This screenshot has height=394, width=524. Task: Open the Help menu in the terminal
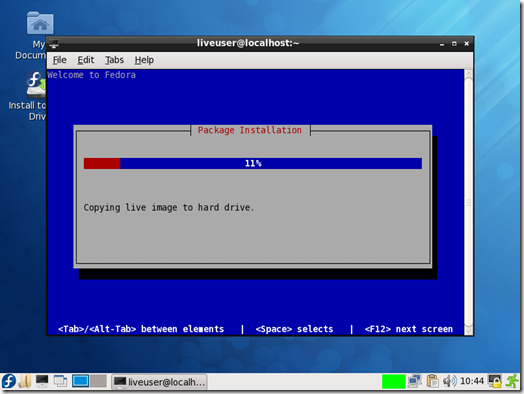click(144, 60)
